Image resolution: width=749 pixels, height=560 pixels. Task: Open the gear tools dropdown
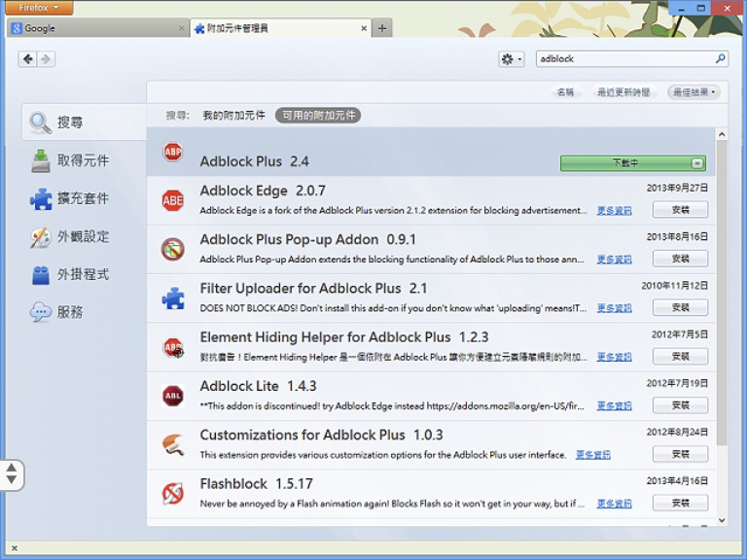click(511, 59)
